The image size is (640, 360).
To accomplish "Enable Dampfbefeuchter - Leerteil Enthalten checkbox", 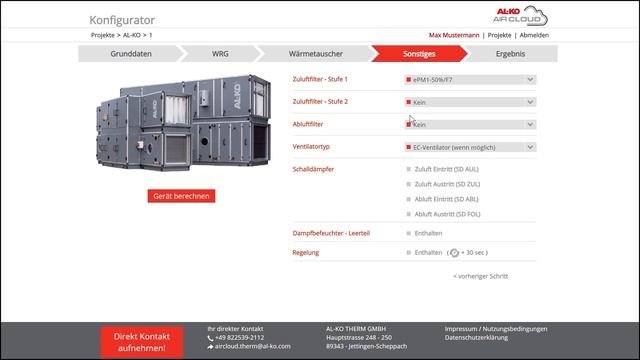I will pos(409,233).
